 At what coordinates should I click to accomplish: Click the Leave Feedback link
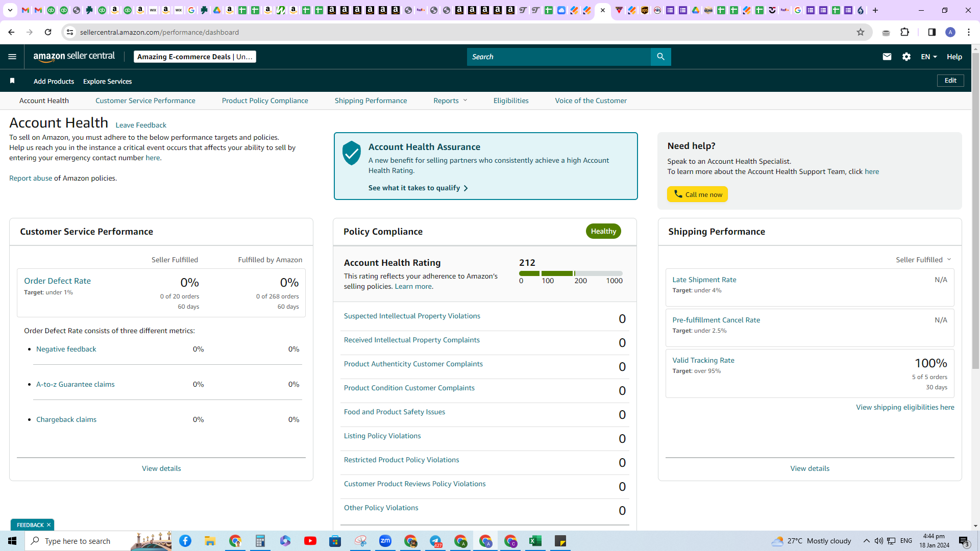[x=141, y=125]
